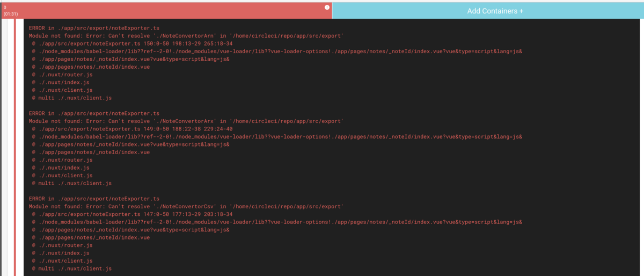644x276 pixels.
Task: Click the ERROR in noteExporter.ts line above the NoteConvertorCsv message
Action: click(94, 199)
